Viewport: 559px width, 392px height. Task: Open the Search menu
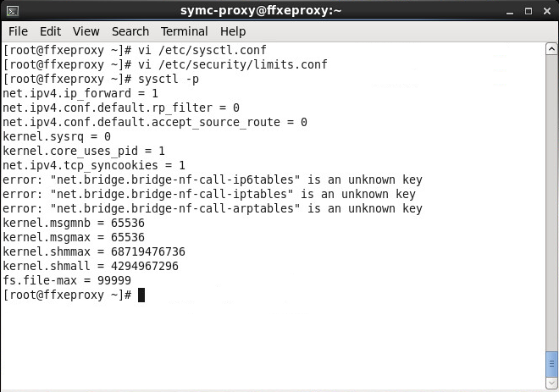pyautogui.click(x=130, y=31)
